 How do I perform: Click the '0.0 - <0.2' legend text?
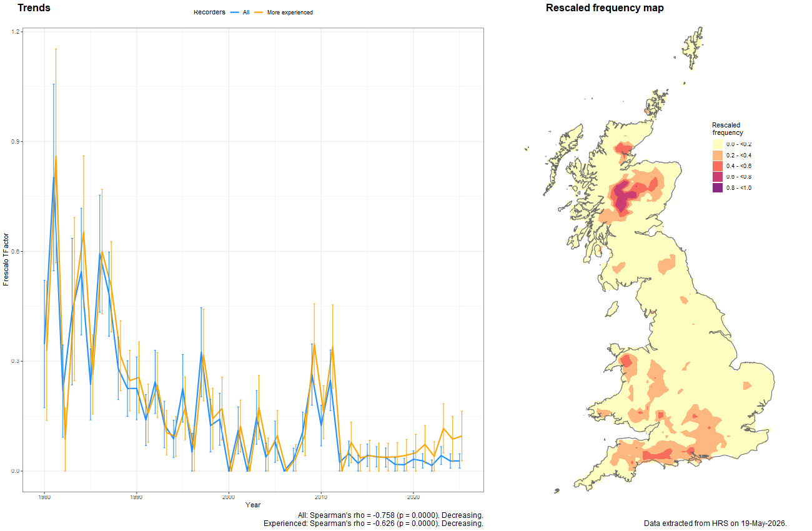pyautogui.click(x=738, y=144)
